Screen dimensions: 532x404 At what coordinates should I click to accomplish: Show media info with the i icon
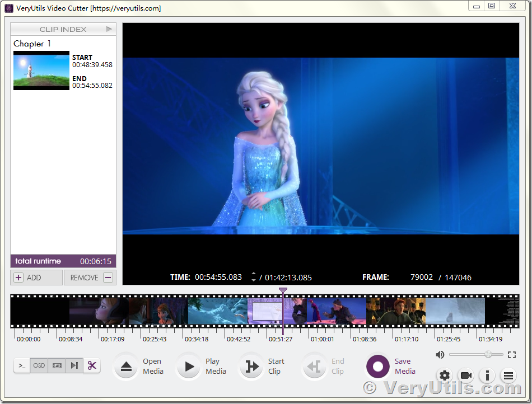[x=487, y=375]
